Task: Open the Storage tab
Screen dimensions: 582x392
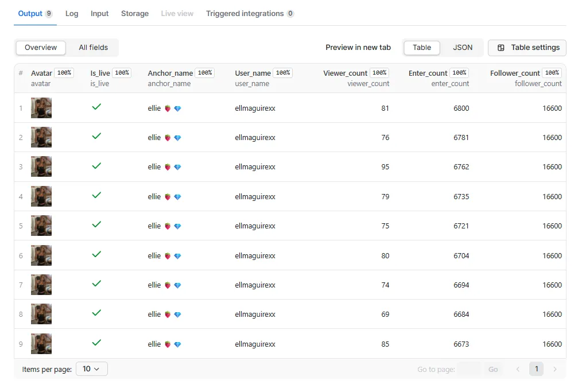Action: (x=134, y=13)
